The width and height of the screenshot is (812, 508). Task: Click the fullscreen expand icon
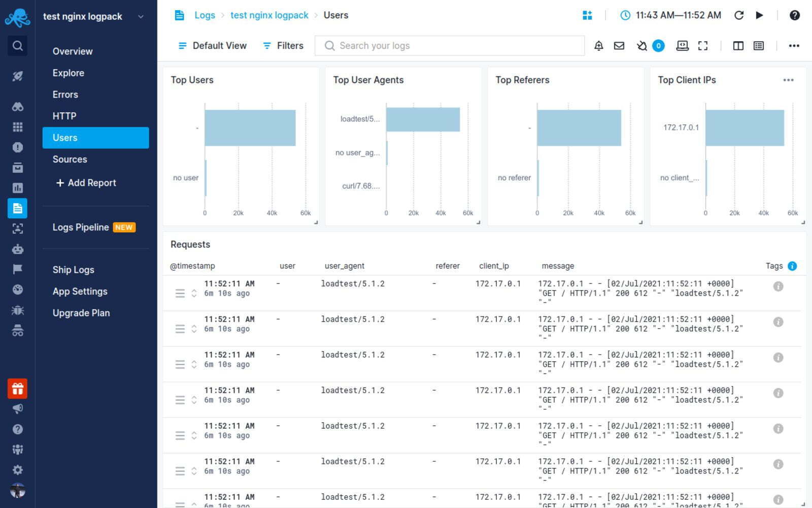coord(703,46)
